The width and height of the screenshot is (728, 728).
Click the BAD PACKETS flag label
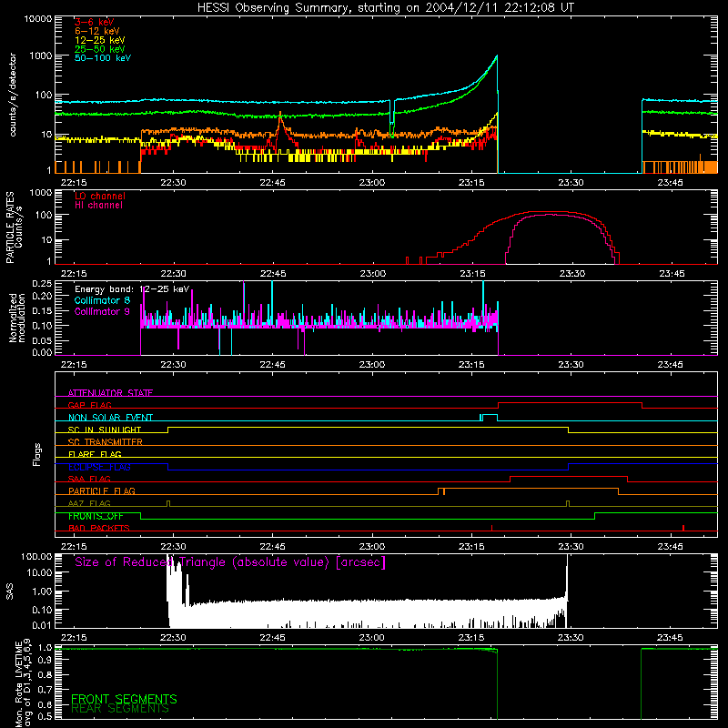point(99,528)
